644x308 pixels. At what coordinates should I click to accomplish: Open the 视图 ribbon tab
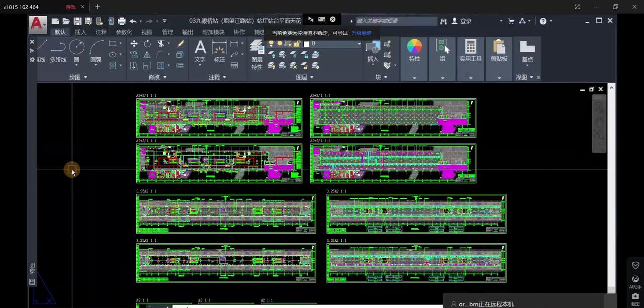(x=147, y=32)
